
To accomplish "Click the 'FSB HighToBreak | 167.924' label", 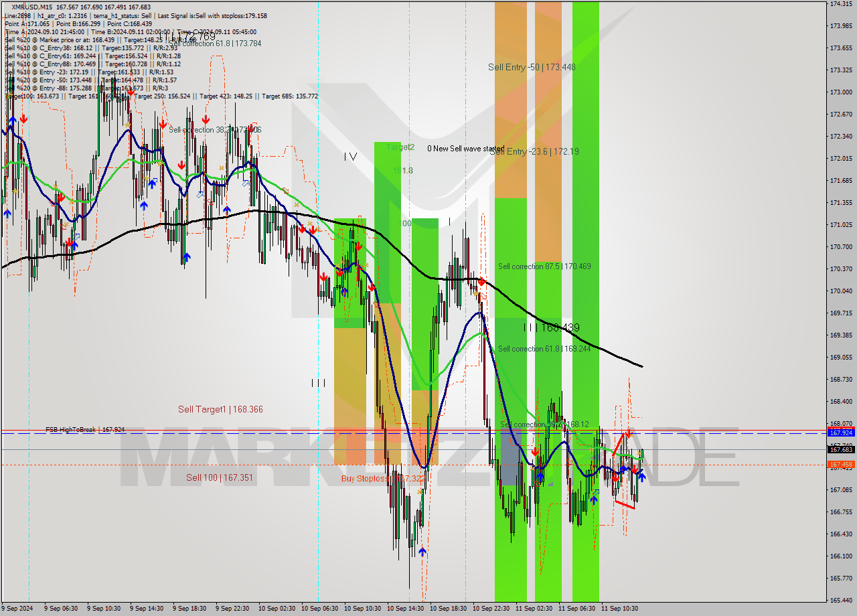I will 85,430.
